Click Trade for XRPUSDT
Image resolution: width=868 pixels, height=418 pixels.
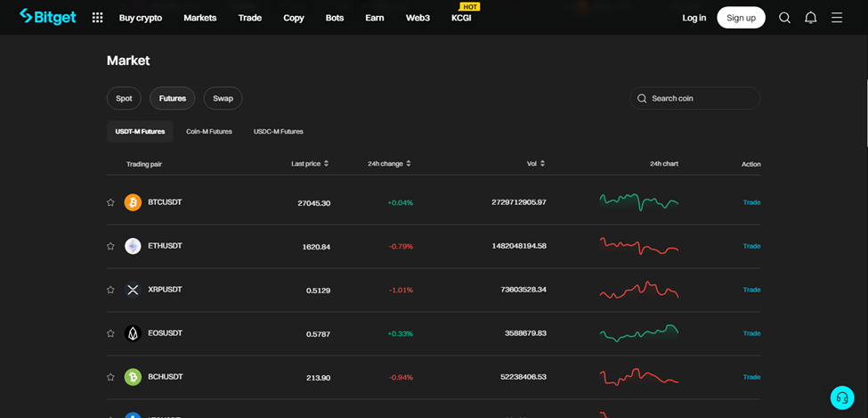751,290
